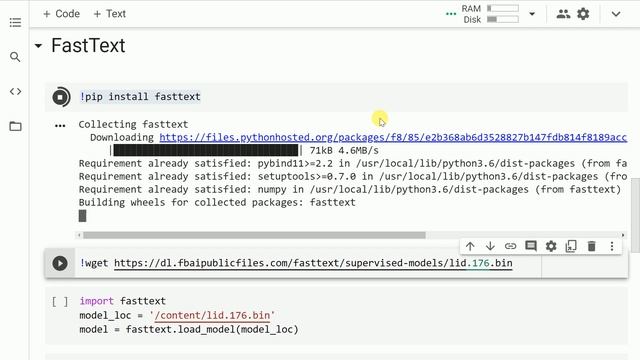The height and width of the screenshot is (360, 640).
Task: Add a new Text cell
Action: pos(109,14)
